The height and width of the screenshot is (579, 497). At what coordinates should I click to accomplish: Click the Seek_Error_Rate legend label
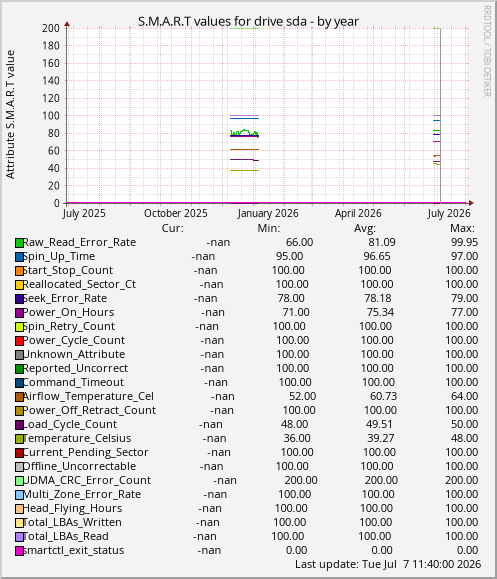coord(65,298)
